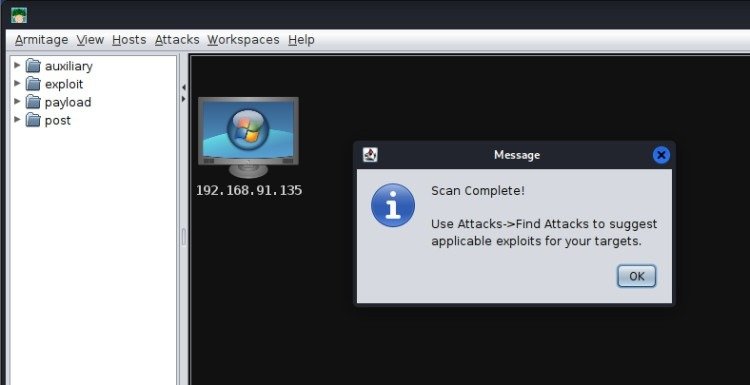Click the 'post' tree label

tap(58, 121)
